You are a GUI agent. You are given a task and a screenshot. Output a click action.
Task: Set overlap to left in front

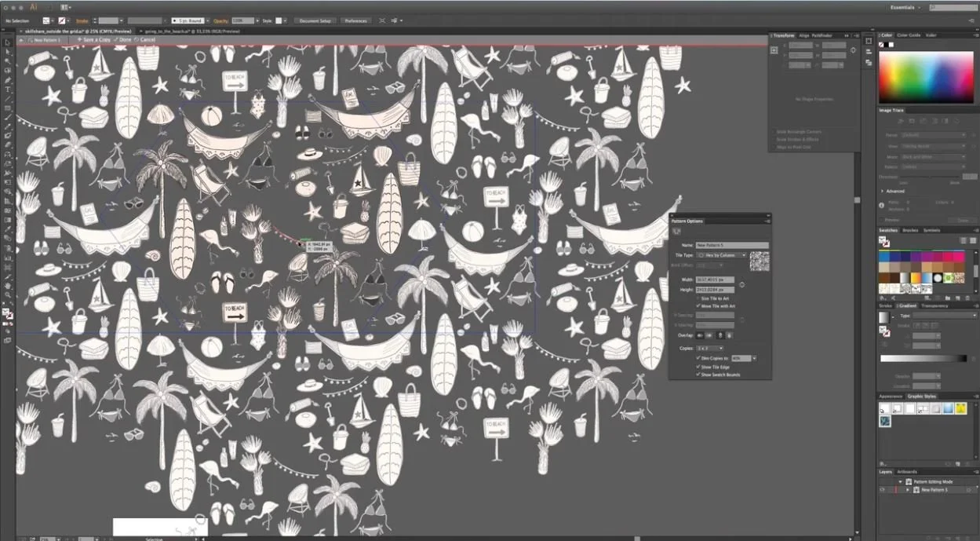tap(700, 335)
